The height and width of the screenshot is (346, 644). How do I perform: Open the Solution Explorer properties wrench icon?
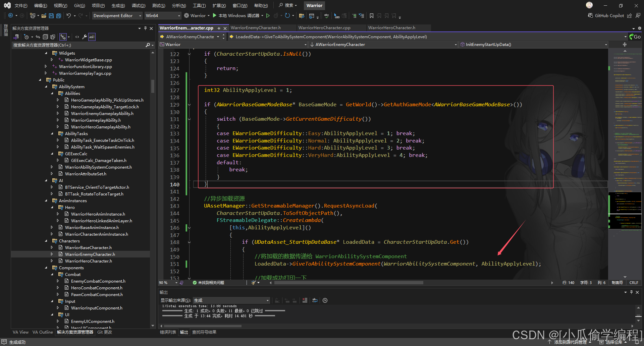84,37
